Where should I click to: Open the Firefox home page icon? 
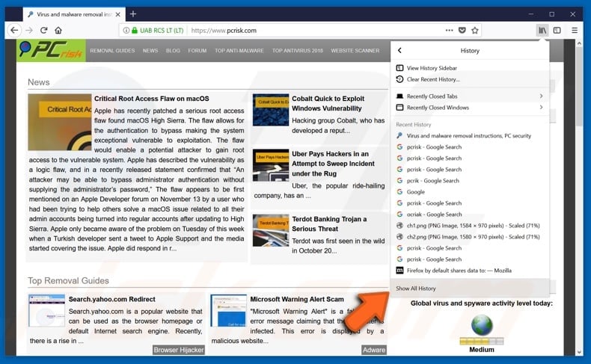point(58,30)
